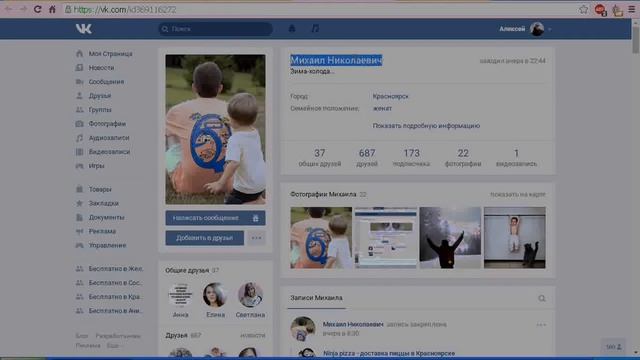Image resolution: width=640 pixels, height=360 pixels.
Task: Open mutual friend Анна avatar
Action: [180, 295]
